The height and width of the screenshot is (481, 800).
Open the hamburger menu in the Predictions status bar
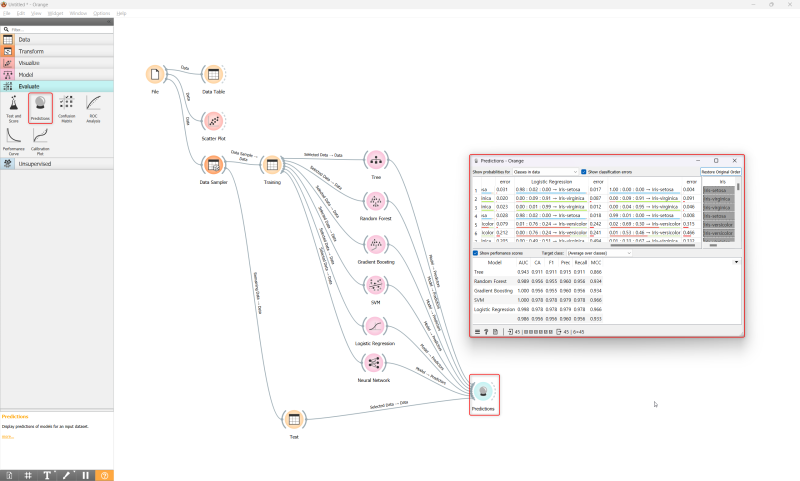(478, 332)
